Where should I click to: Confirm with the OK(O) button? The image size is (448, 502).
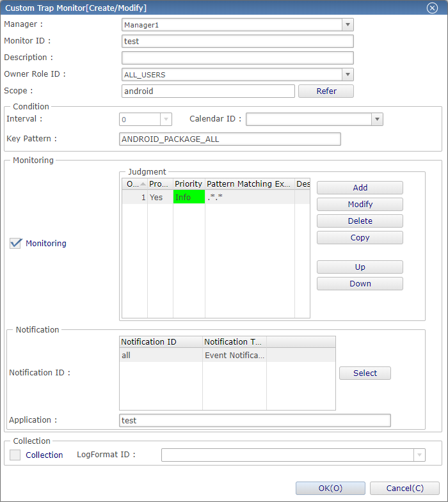click(330, 488)
